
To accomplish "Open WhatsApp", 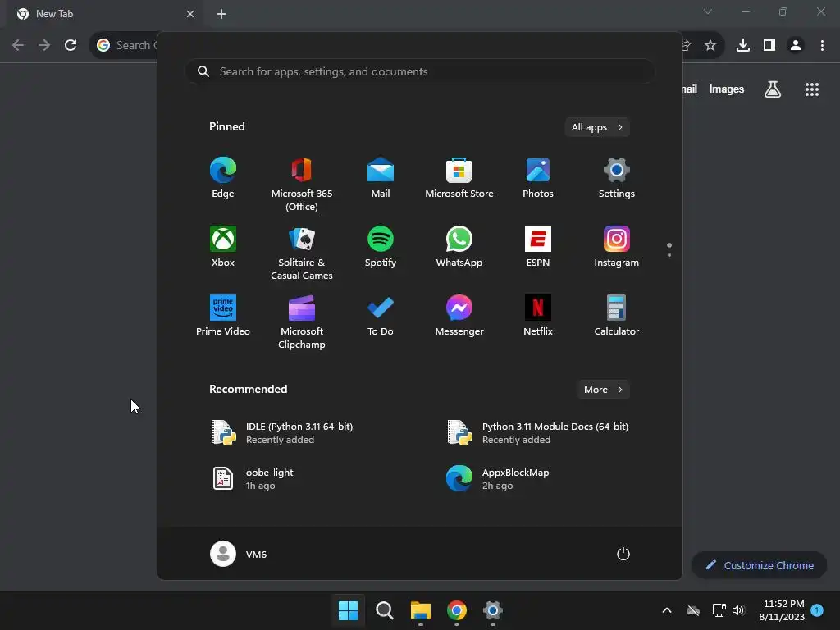I will [459, 246].
